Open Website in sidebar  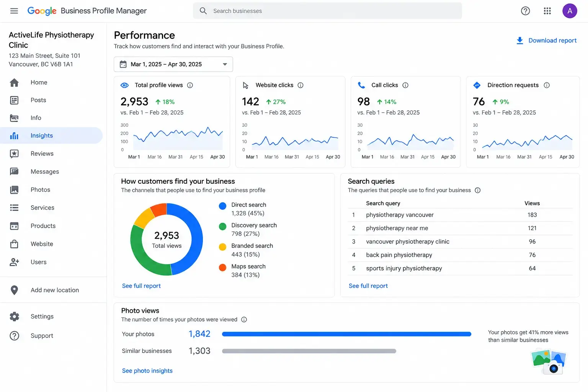pyautogui.click(x=42, y=244)
